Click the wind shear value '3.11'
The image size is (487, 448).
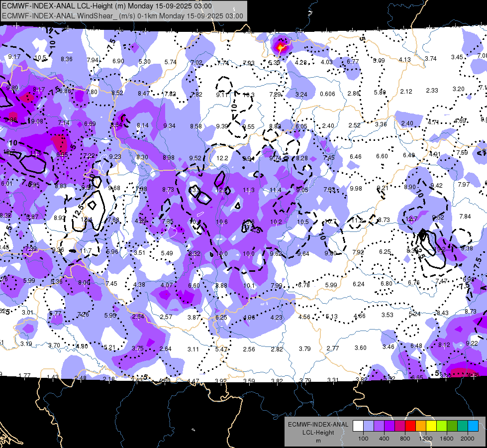[193, 349]
